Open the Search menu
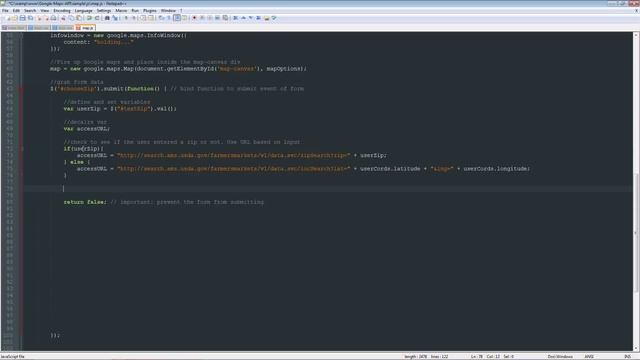 pyautogui.click(x=30, y=11)
